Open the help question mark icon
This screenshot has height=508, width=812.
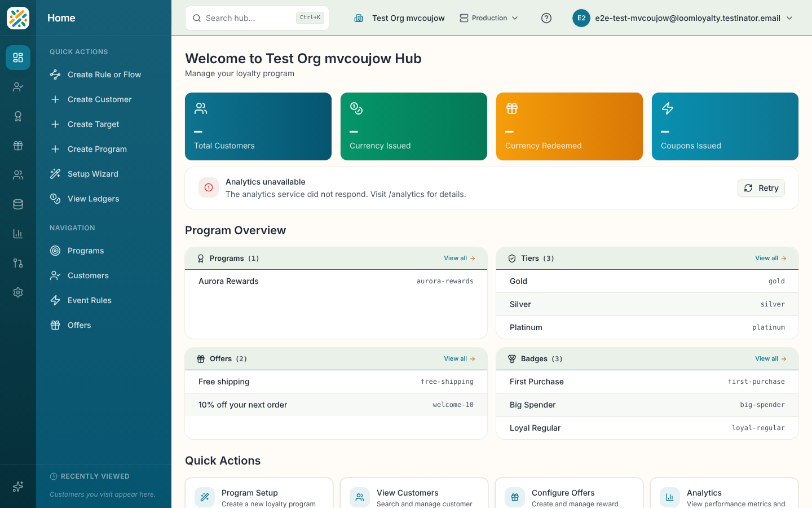coord(546,18)
